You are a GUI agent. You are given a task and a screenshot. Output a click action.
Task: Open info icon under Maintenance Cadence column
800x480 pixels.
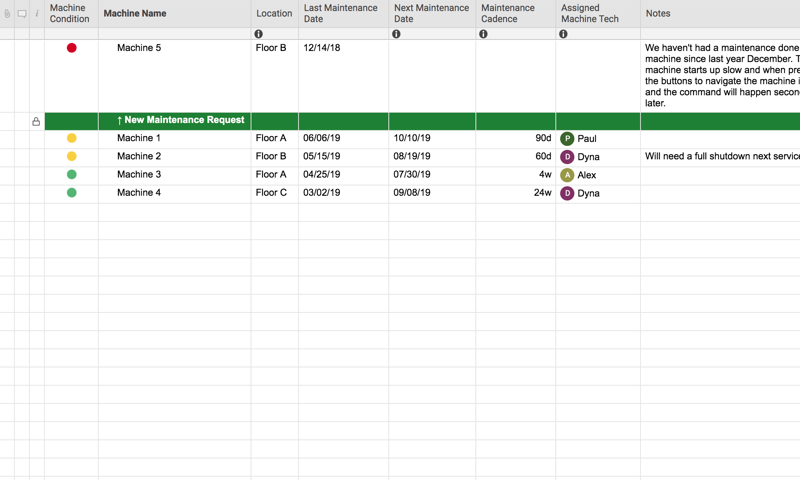(x=483, y=34)
